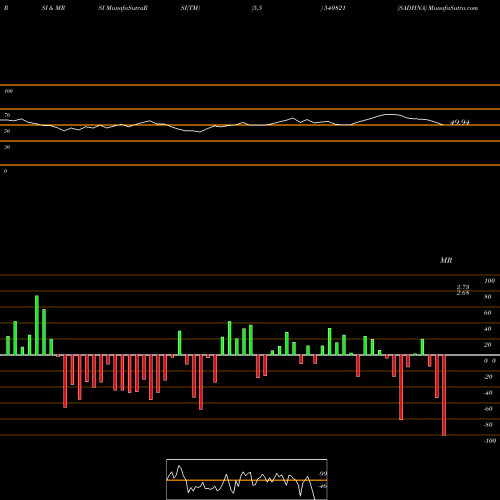Click the RSI left-axis label 50
500x500 pixels.
click(x=7, y=131)
